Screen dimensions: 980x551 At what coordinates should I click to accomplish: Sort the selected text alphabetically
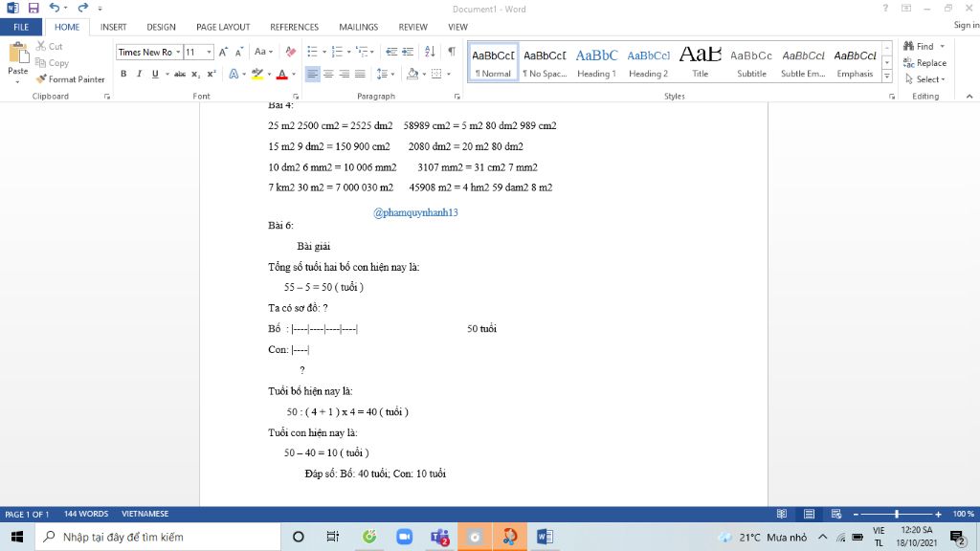pos(430,52)
